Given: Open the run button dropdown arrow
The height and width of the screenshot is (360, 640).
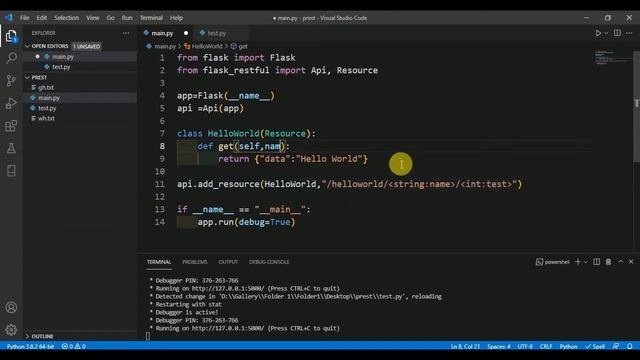Looking at the screenshot, I should [x=606, y=33].
